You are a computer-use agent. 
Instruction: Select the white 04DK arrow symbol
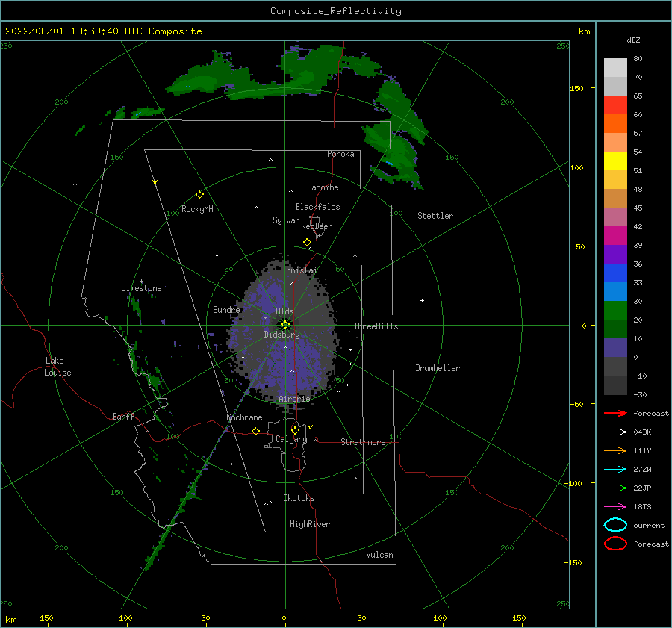click(615, 432)
